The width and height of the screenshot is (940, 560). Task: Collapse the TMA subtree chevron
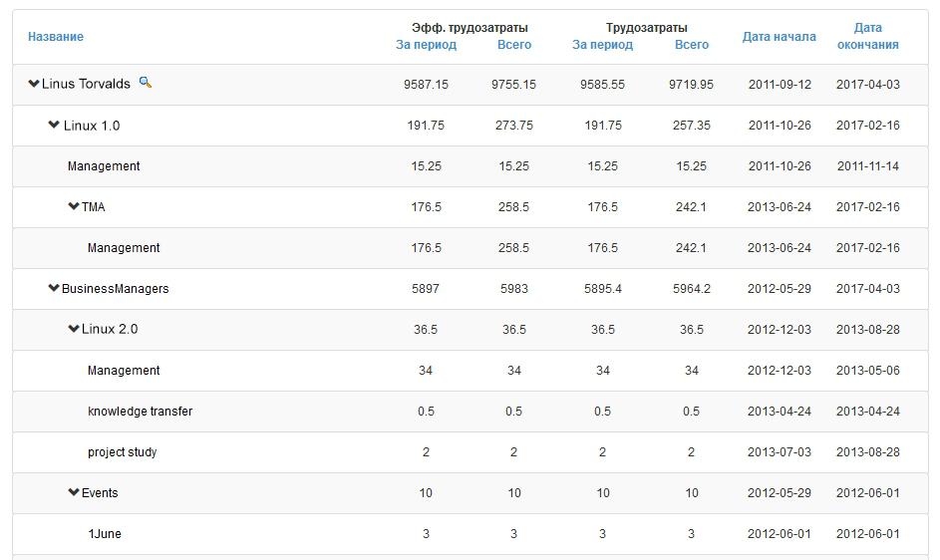pos(74,206)
